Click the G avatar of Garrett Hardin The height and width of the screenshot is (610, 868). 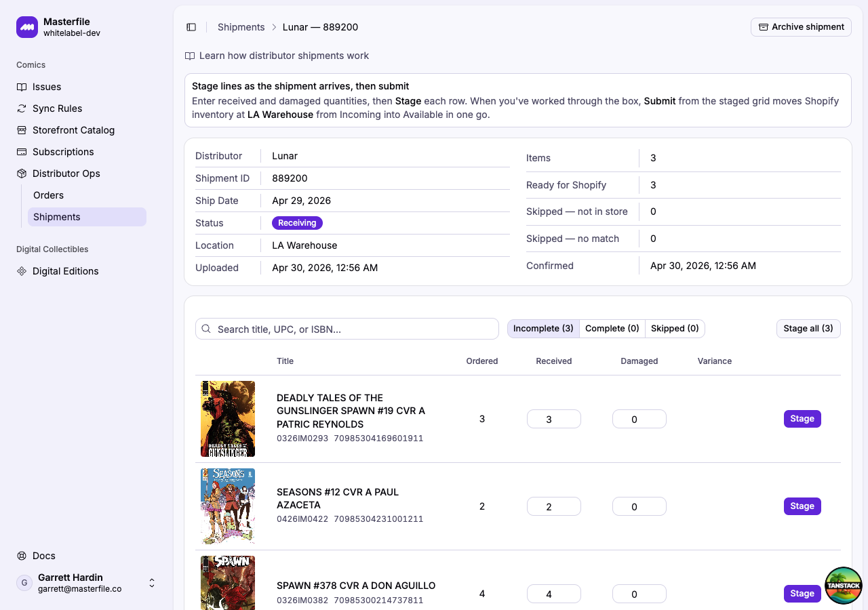(x=24, y=583)
